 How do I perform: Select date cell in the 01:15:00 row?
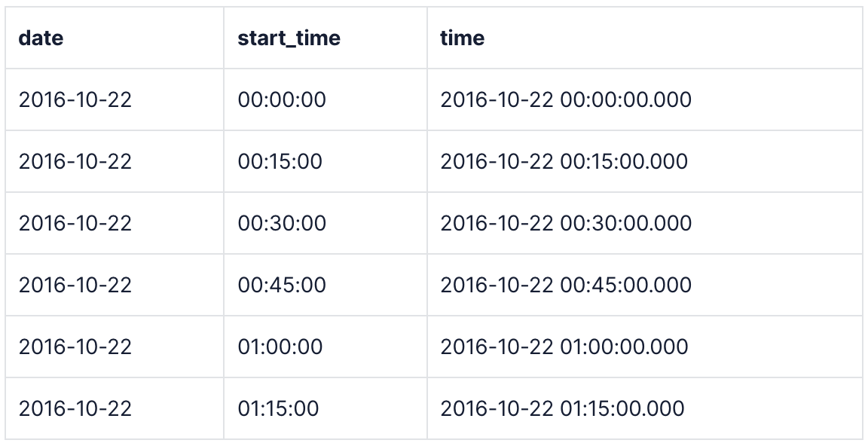(x=75, y=408)
